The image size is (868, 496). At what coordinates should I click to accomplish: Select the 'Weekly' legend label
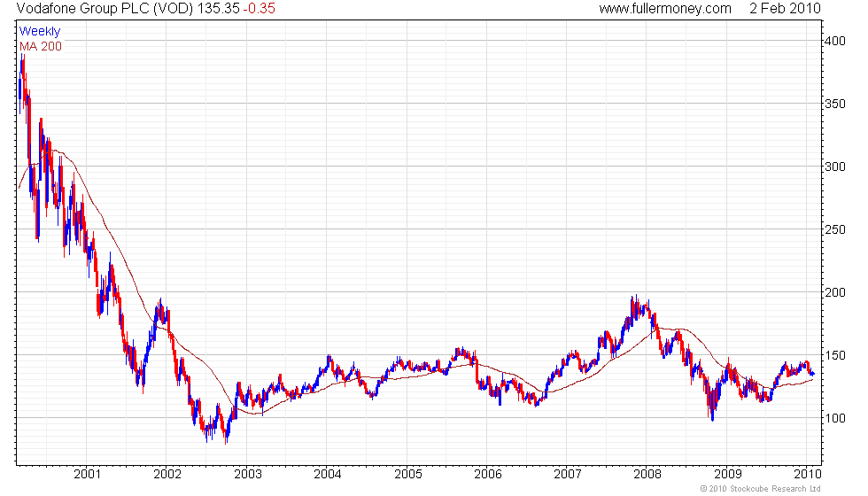(40, 32)
